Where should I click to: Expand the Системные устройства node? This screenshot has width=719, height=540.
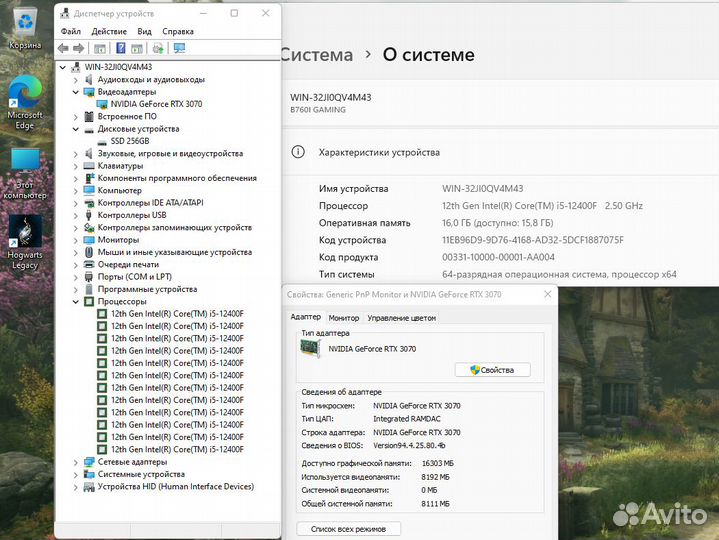[x=76, y=475]
